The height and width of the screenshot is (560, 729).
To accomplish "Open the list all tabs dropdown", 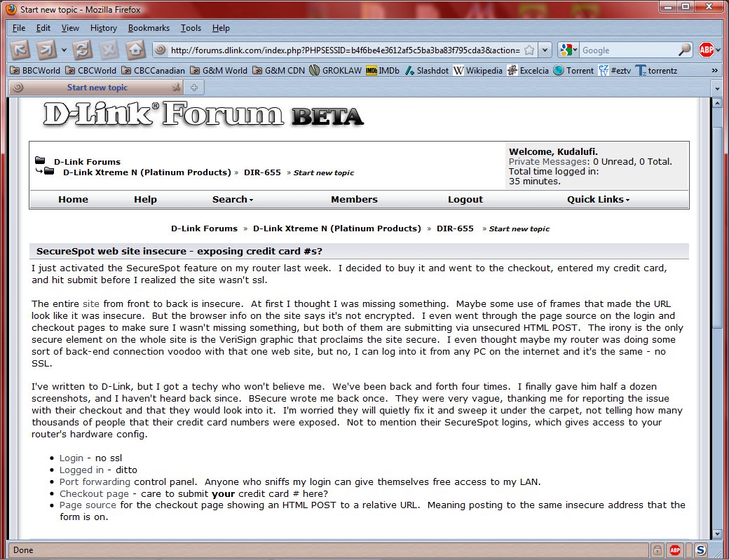I will [717, 88].
